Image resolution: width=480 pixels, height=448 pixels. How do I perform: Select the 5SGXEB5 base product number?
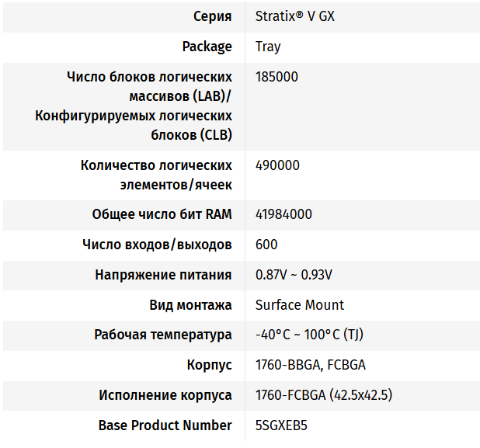(281, 425)
